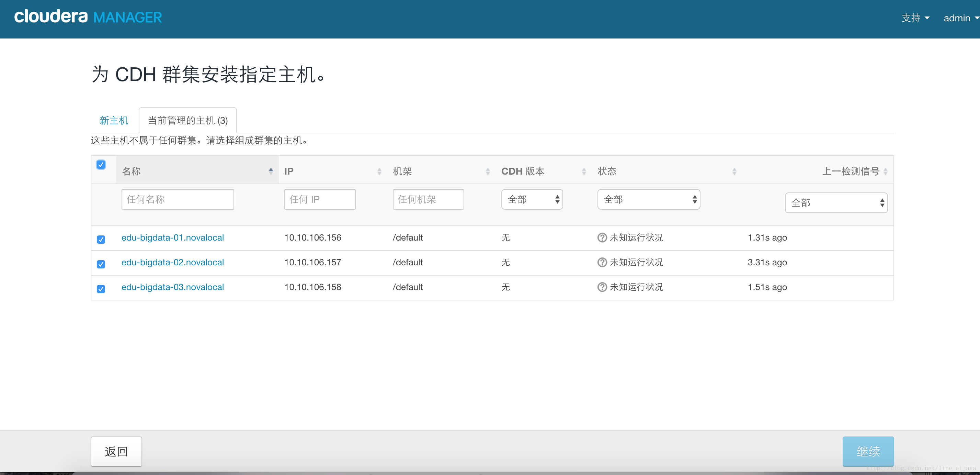Click IP address 10.10.106.156
Screen dimensions: 980x475
[x=313, y=238]
